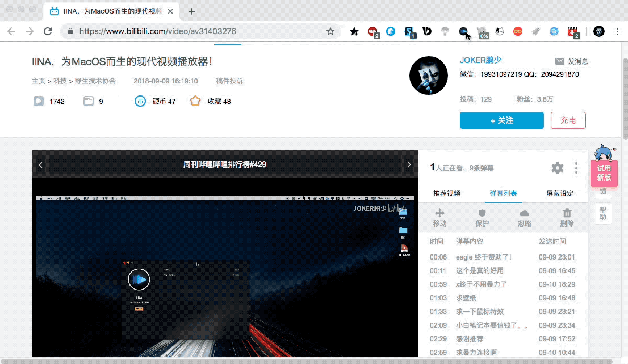Go to 野生技术协会 breadcrumb
628x364 pixels.
click(95, 81)
